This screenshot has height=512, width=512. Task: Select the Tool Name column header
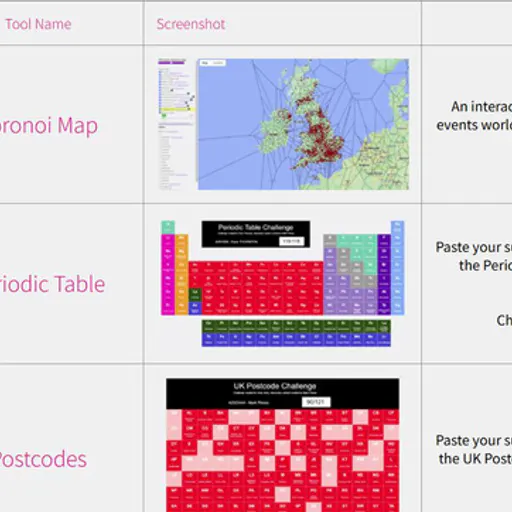point(38,24)
